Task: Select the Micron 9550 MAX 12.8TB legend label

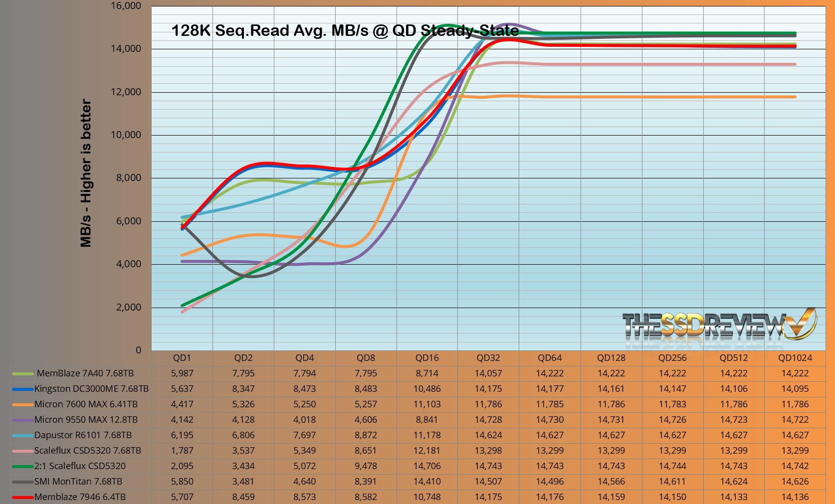Action: [x=86, y=420]
